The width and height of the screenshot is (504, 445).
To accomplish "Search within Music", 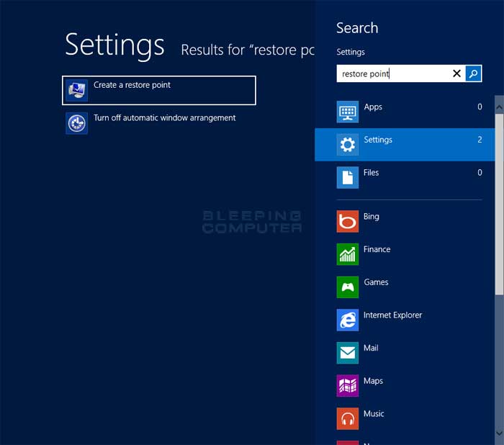I will tap(405, 418).
